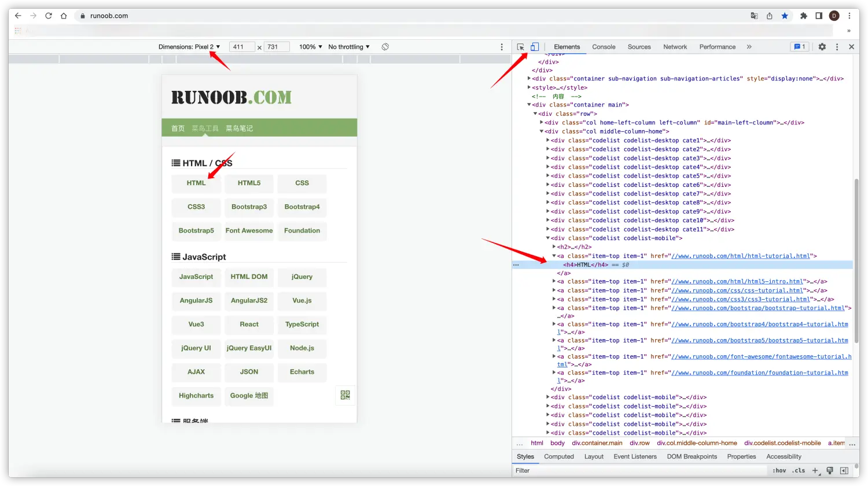The height and width of the screenshot is (486, 868).
Task: Click the styles Filter input field
Action: coord(637,470)
